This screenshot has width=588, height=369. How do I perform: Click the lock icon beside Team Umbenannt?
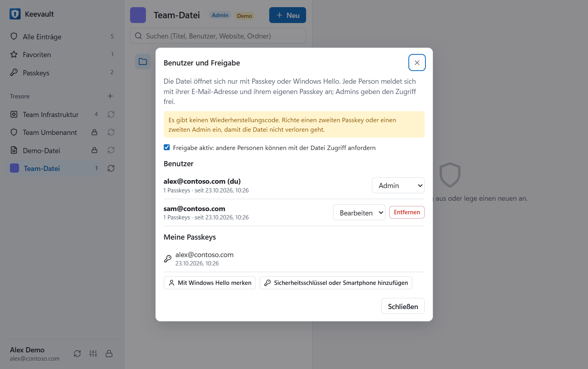(x=94, y=132)
